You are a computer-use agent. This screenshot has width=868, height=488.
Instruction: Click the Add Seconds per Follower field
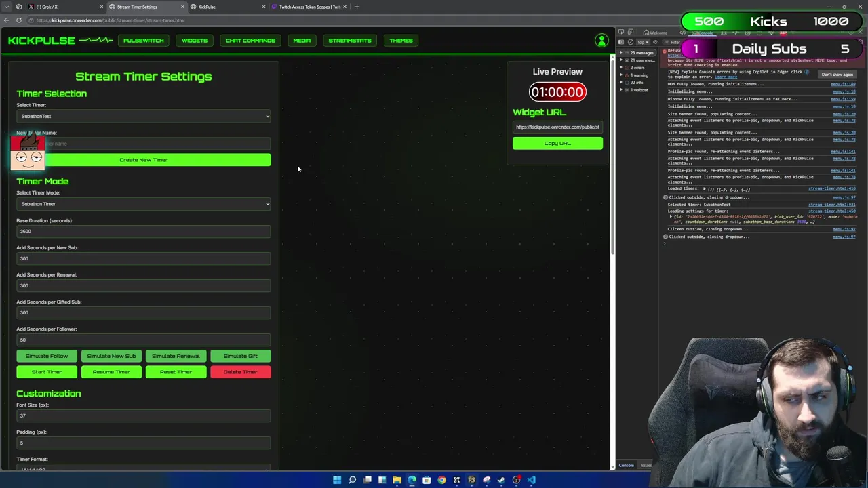143,340
